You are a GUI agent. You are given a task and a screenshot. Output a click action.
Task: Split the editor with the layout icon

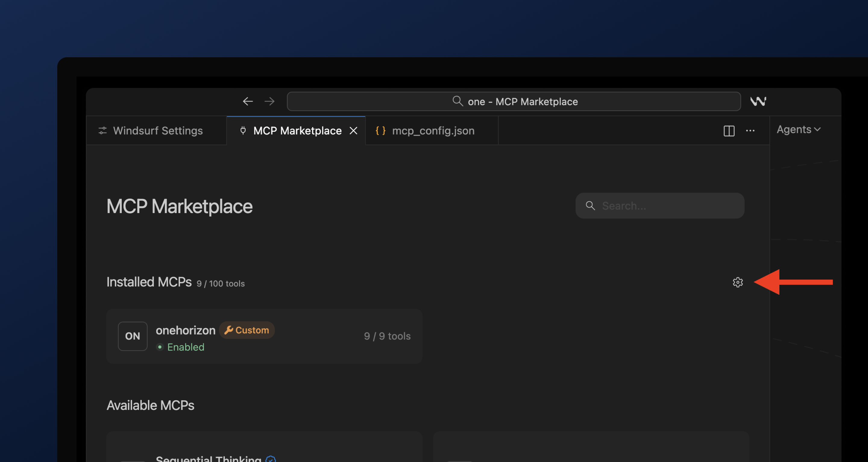[x=729, y=131]
